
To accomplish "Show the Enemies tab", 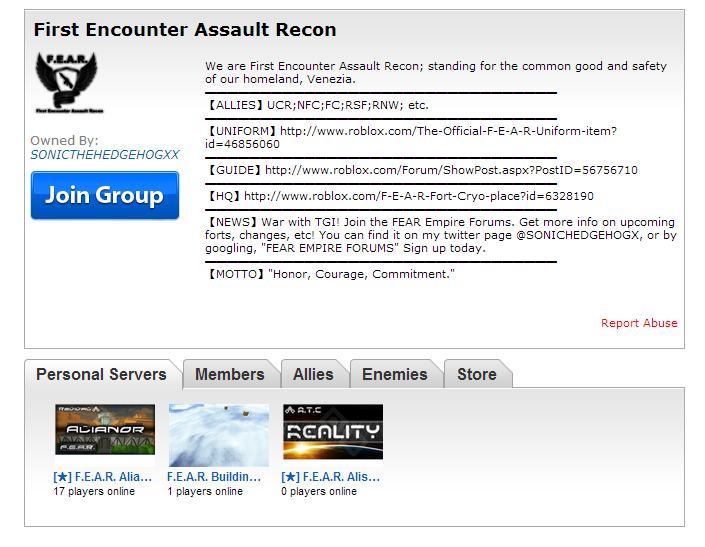I will pyautogui.click(x=394, y=375).
